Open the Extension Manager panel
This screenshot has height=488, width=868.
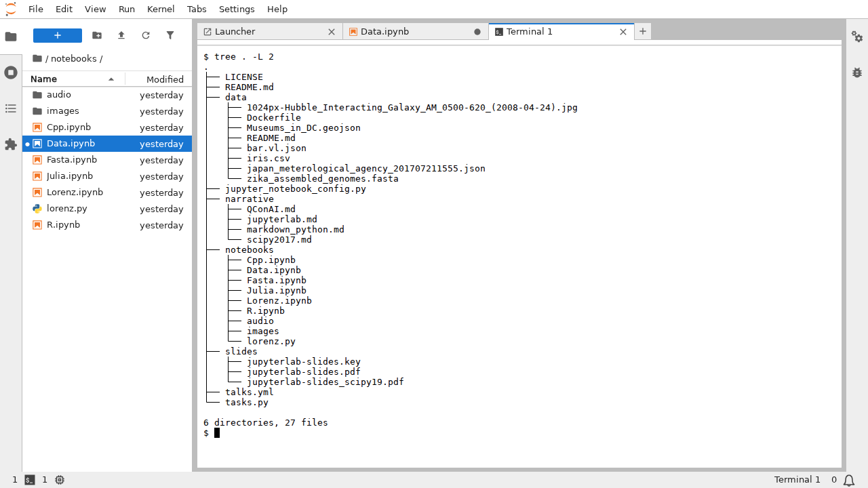tap(11, 144)
